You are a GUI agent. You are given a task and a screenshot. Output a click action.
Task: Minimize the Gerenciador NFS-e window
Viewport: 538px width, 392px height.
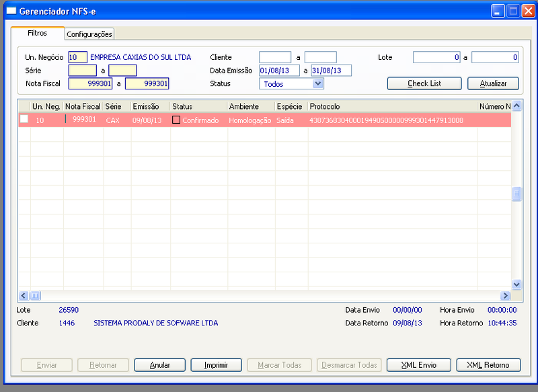point(498,11)
